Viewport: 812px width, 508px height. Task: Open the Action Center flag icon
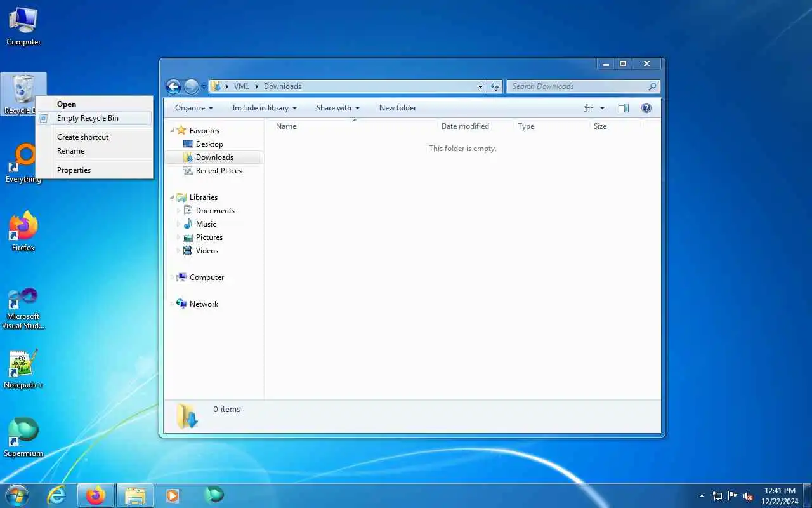[733, 496]
